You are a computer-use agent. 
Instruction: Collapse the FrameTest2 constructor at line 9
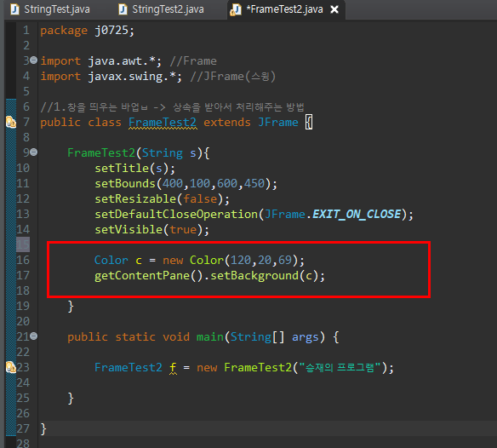[x=33, y=152]
